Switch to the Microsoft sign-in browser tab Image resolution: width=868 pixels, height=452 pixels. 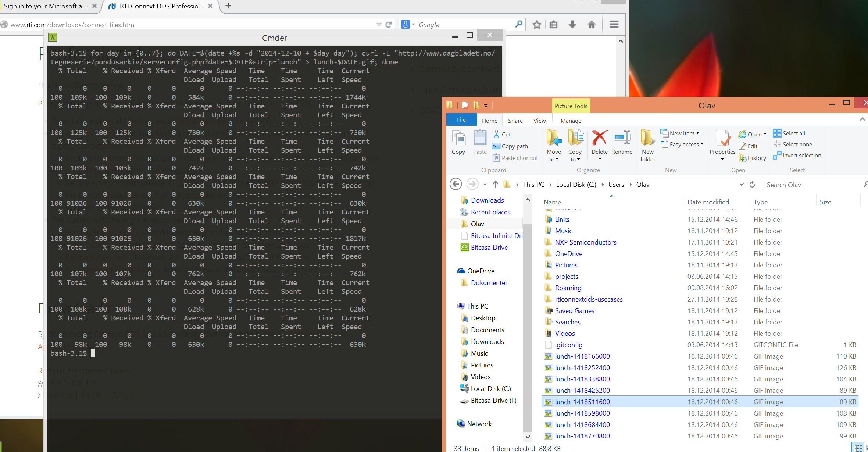45,6
